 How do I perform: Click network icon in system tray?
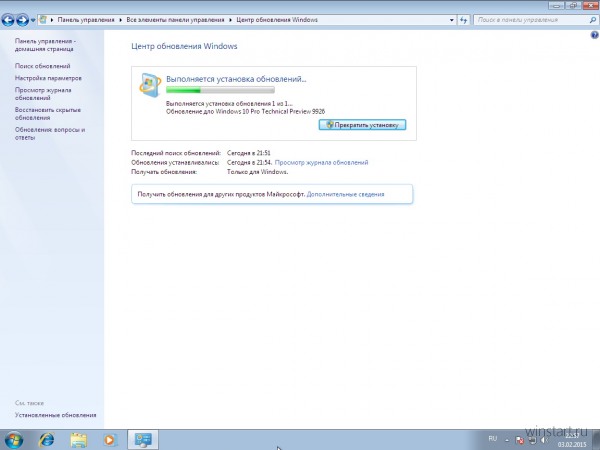pyautogui.click(x=532, y=440)
